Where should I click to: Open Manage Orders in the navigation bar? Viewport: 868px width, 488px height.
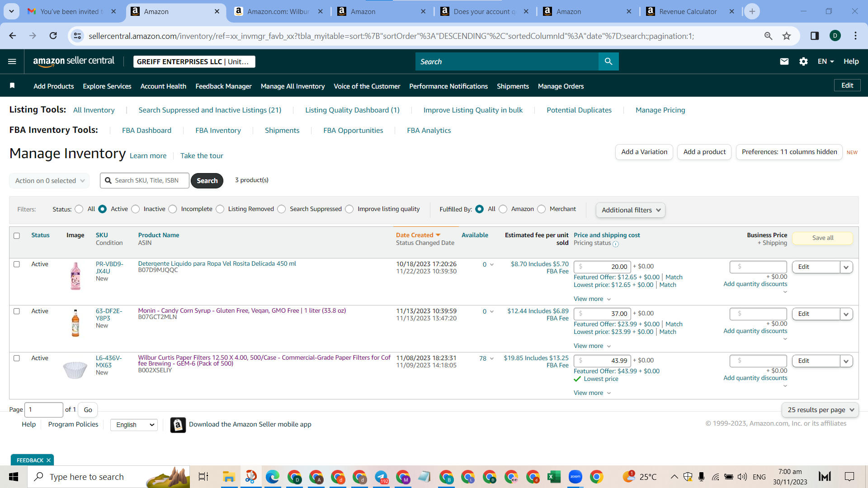[x=561, y=86]
